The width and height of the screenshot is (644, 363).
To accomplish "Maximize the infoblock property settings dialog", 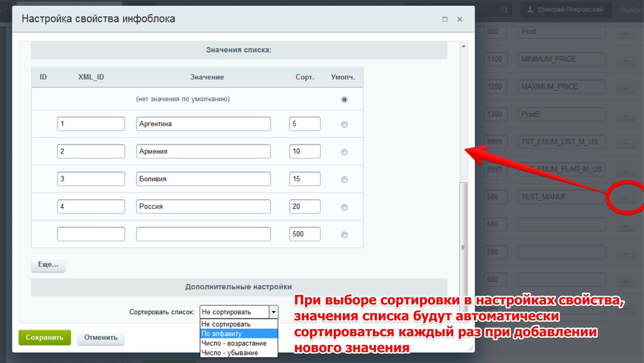I will (x=445, y=19).
